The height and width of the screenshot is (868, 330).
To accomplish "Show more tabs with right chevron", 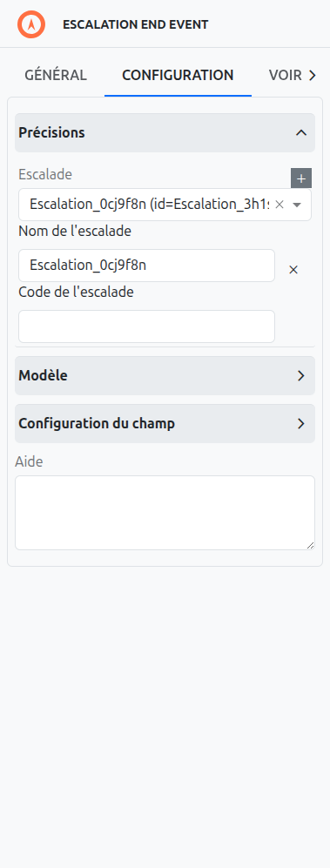I will tap(313, 75).
